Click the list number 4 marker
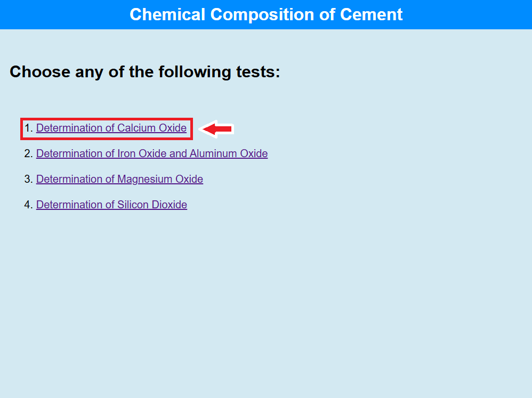Viewport: 532px width, 398px height. [x=28, y=205]
